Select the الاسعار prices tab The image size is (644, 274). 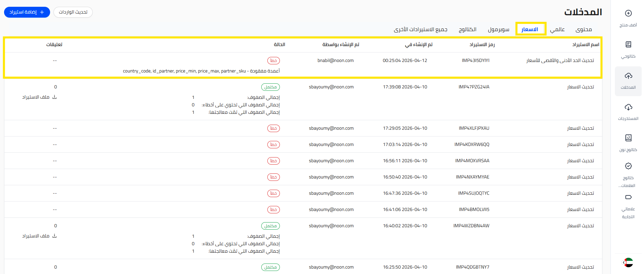pyautogui.click(x=530, y=29)
